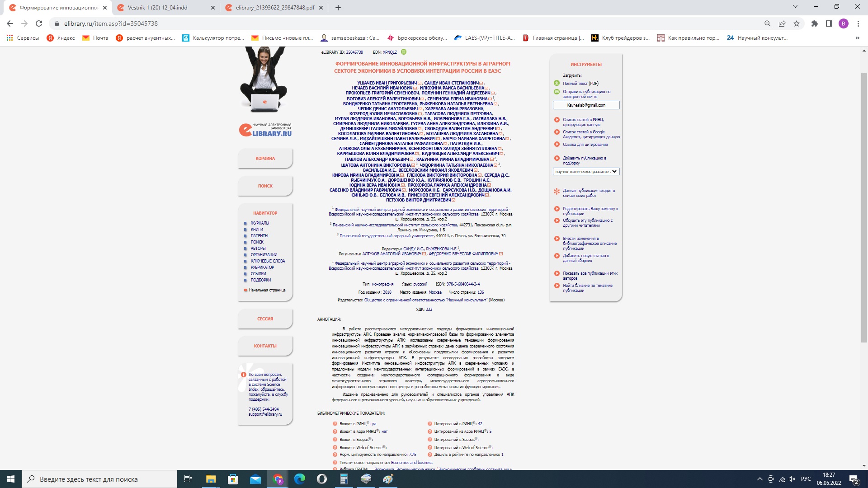Screen dimensions: 868x488
Task: Open ЖУРНАЛЫ in the navigator
Action: tap(260, 223)
